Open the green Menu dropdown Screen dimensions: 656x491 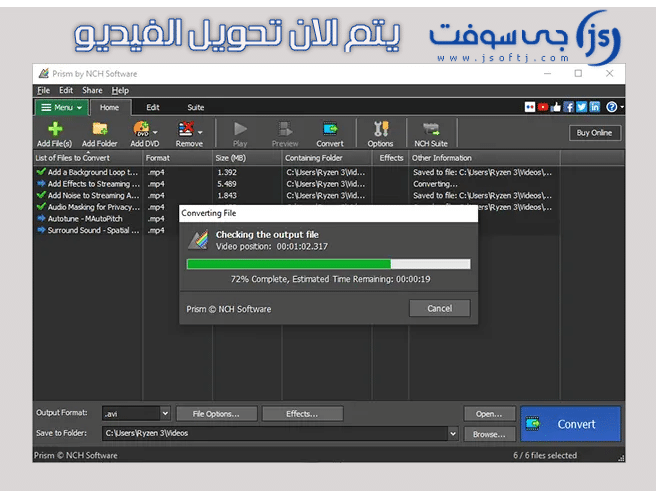(x=62, y=107)
